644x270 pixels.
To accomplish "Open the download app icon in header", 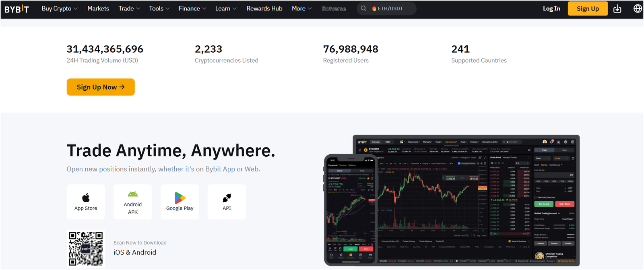I will (x=617, y=8).
